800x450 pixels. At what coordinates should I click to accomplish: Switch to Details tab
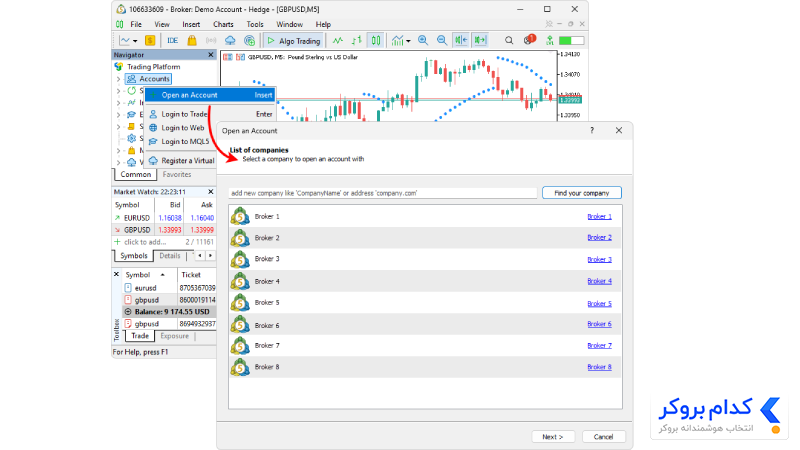click(170, 256)
